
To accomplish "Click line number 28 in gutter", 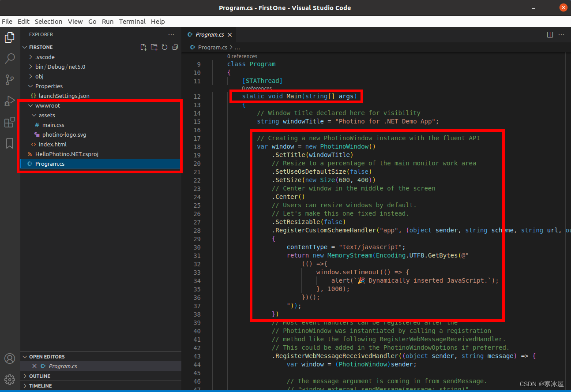I will [x=196, y=230].
